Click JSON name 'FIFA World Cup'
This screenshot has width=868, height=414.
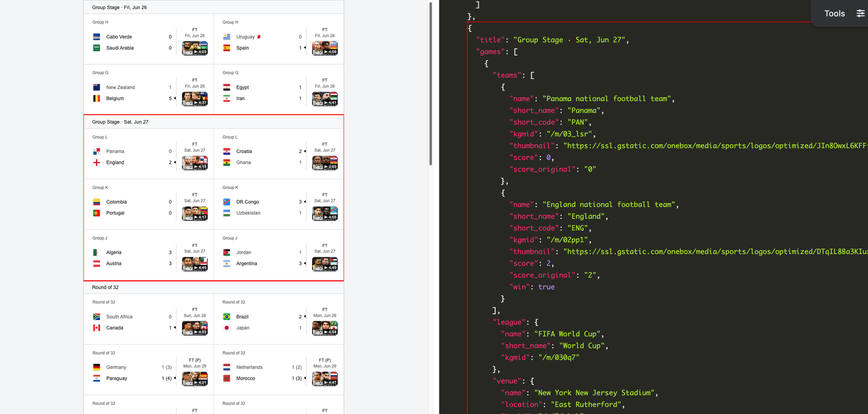[x=567, y=334]
